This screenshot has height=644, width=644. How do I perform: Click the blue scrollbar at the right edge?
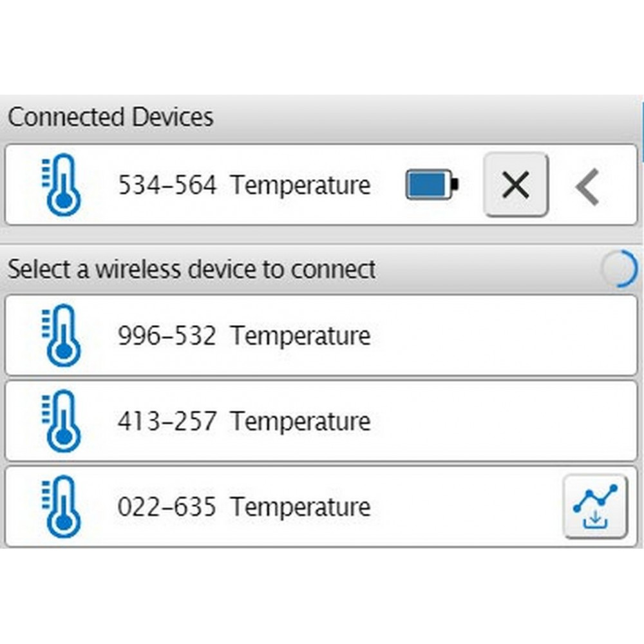(x=641, y=129)
